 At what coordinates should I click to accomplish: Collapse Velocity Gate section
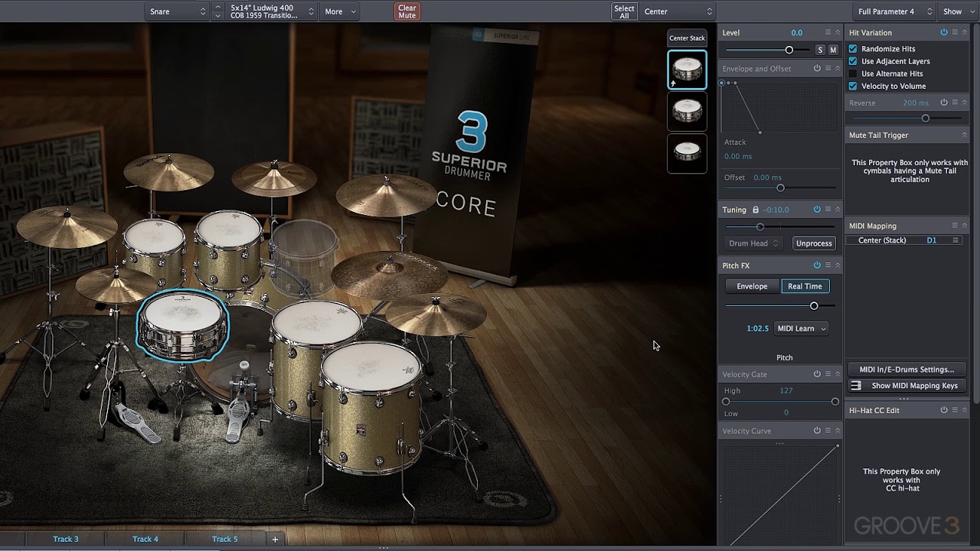click(x=838, y=374)
